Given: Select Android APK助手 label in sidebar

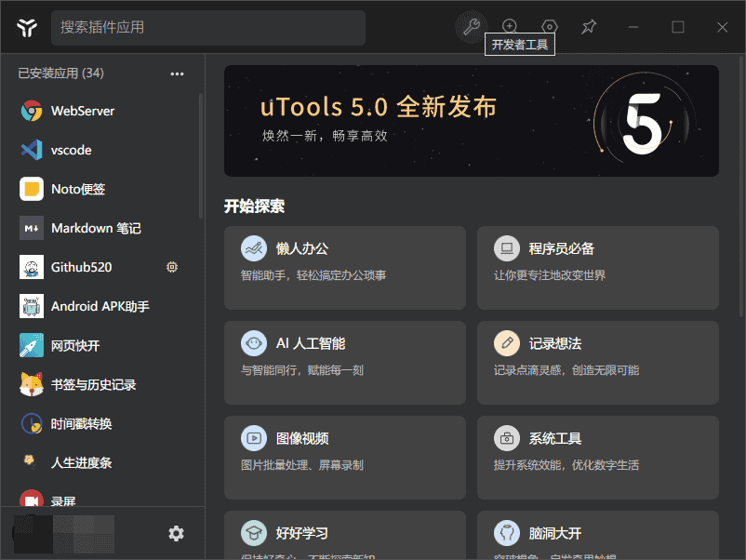Looking at the screenshot, I should coord(100,306).
